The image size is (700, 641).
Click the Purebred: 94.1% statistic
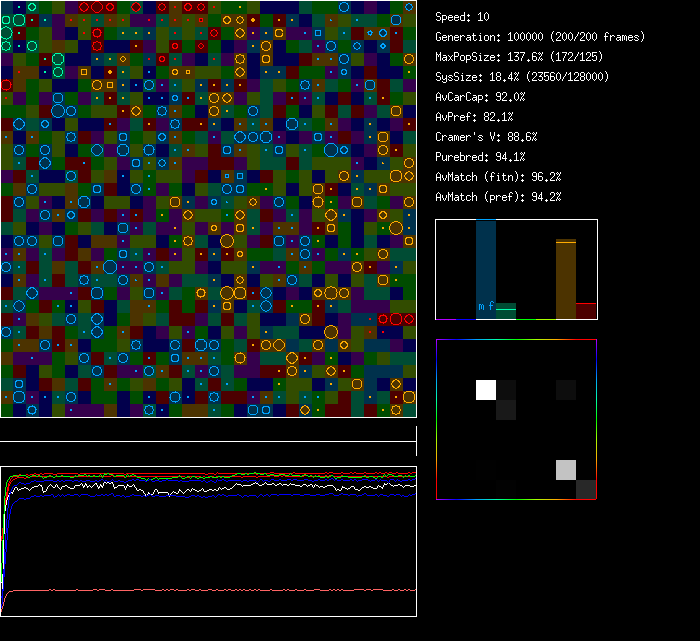point(480,157)
